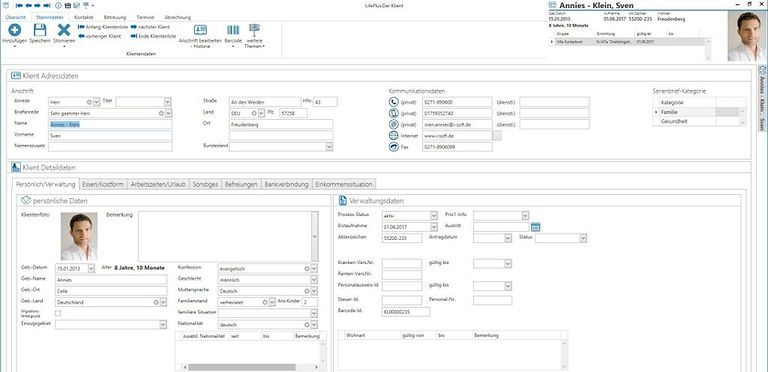
Task: Click the vertical Annies - Klein, Sven side tab
Action: [x=762, y=99]
